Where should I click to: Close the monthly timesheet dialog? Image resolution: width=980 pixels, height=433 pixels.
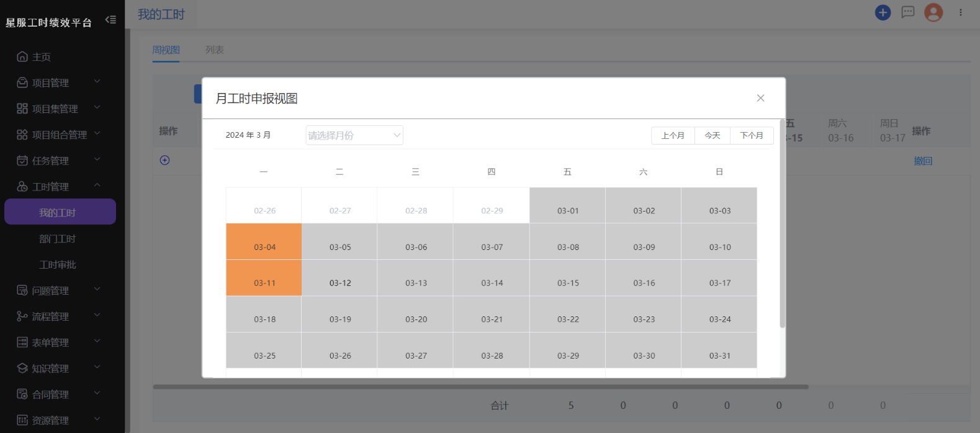760,98
